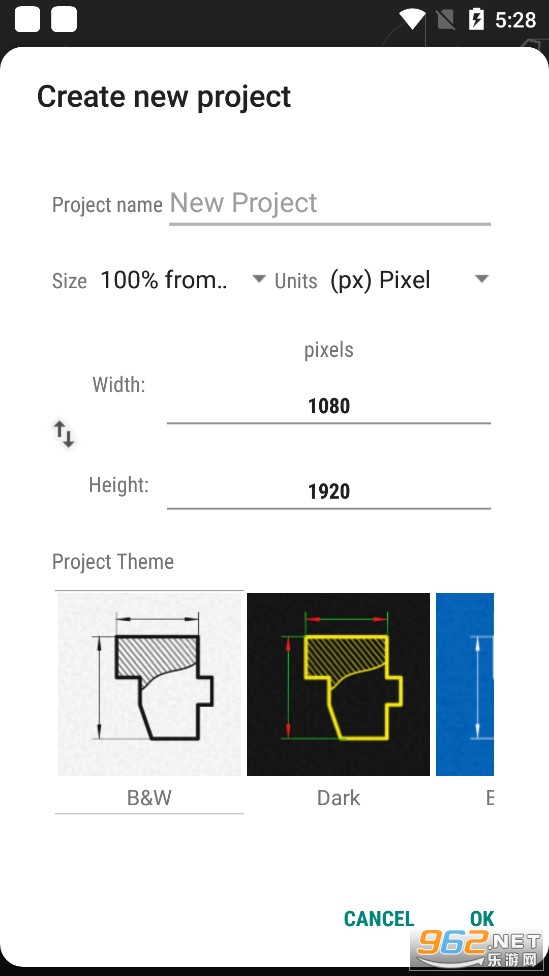
Task: Select the Dark theme label
Action: (339, 797)
